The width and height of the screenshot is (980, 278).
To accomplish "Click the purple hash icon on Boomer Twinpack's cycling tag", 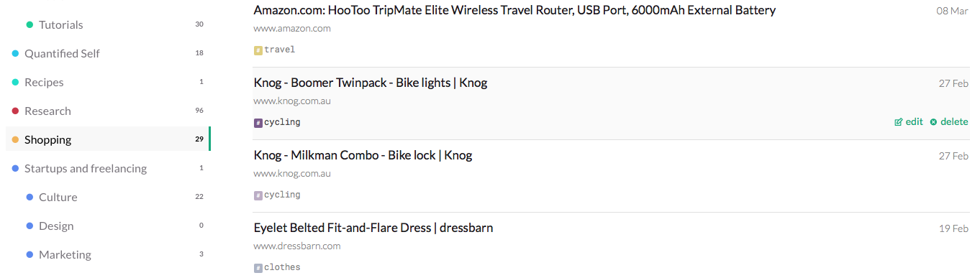I will [x=258, y=123].
